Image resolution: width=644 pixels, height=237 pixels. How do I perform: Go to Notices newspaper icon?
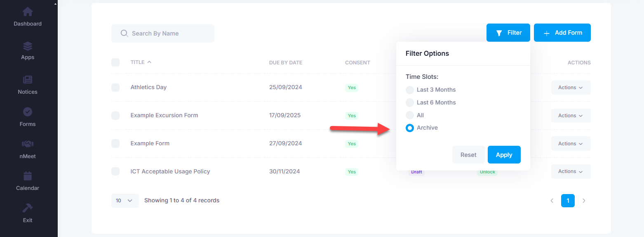28,80
